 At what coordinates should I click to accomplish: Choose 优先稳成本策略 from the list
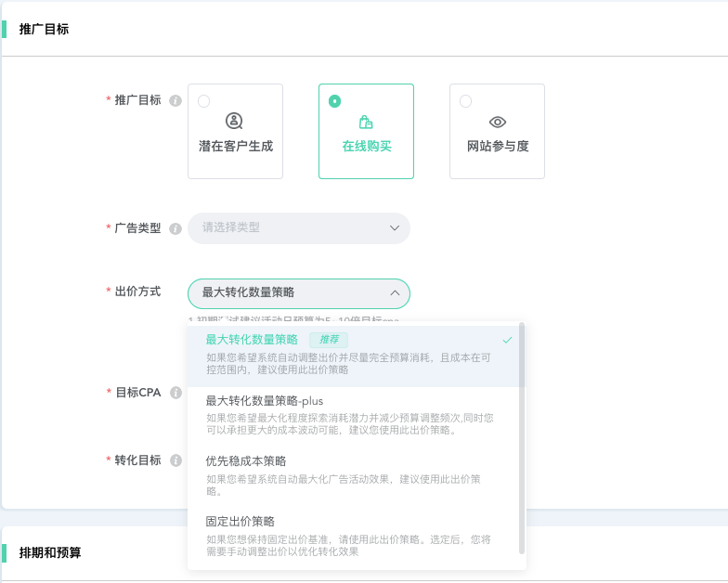click(245, 461)
